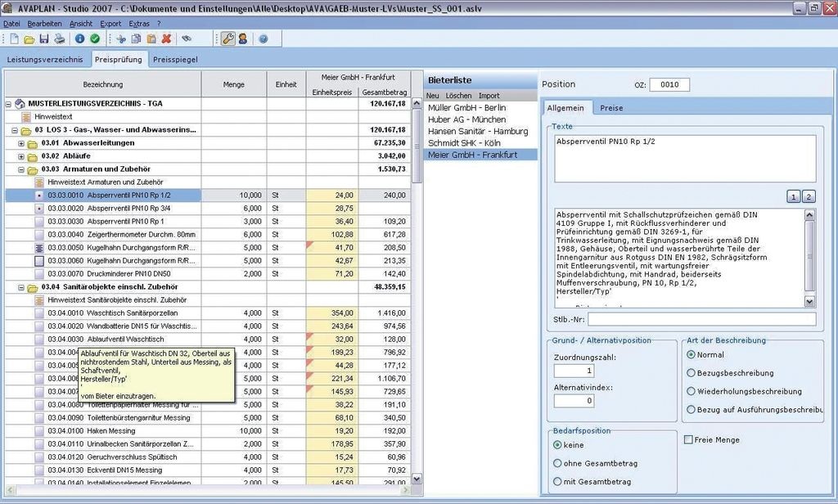Click the printer icon in the toolbar
The width and height of the screenshot is (838, 504).
pyautogui.click(x=60, y=38)
